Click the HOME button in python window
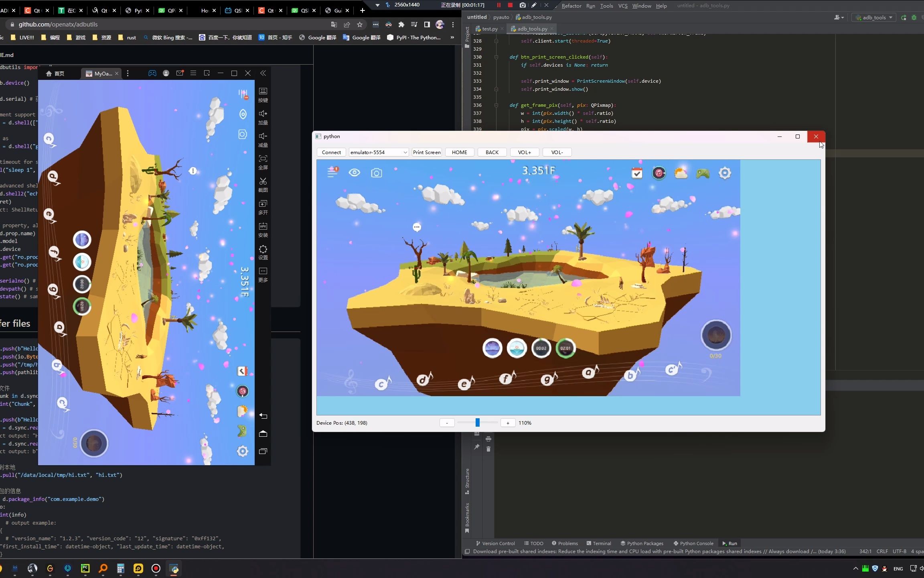This screenshot has width=924, height=578. [x=460, y=152]
